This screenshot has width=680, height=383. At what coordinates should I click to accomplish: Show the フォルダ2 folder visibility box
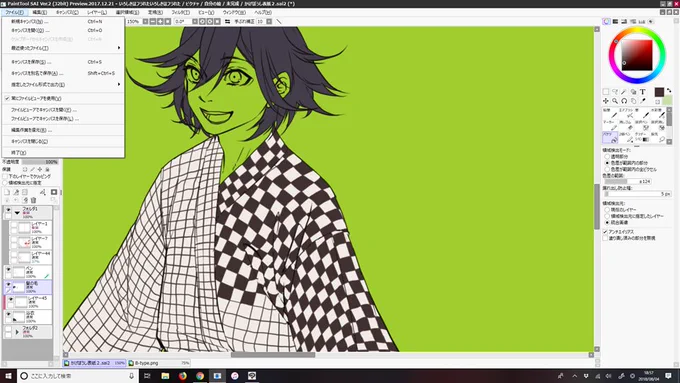click(x=8, y=329)
